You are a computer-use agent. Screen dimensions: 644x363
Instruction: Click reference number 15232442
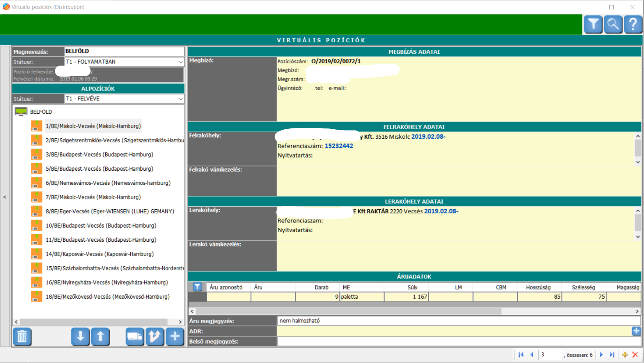pyautogui.click(x=339, y=146)
